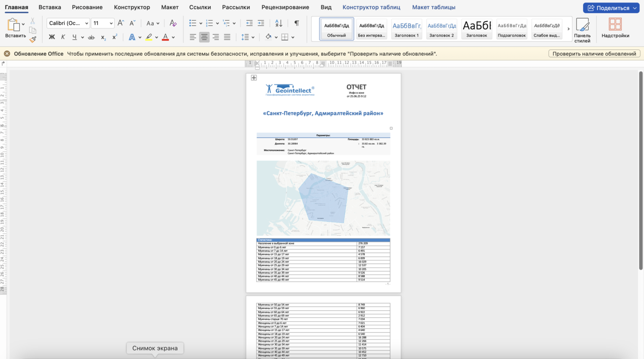Click the Clear Formatting icon
The image size is (644, 359).
[173, 23]
